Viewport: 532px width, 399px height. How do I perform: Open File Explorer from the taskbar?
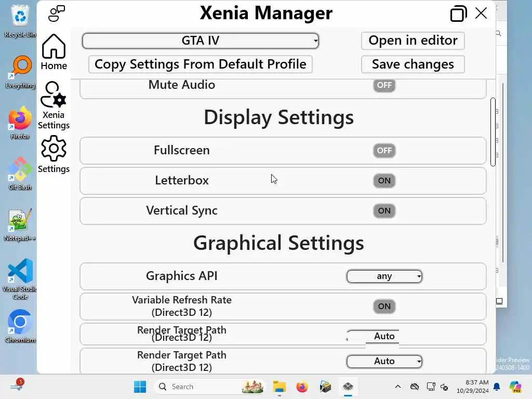[x=280, y=387]
